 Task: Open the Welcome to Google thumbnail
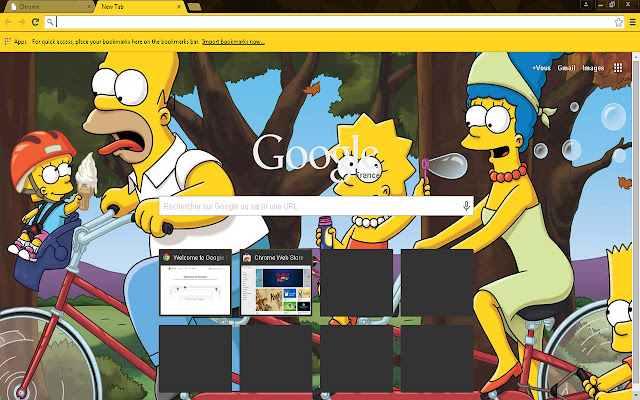[x=195, y=282]
